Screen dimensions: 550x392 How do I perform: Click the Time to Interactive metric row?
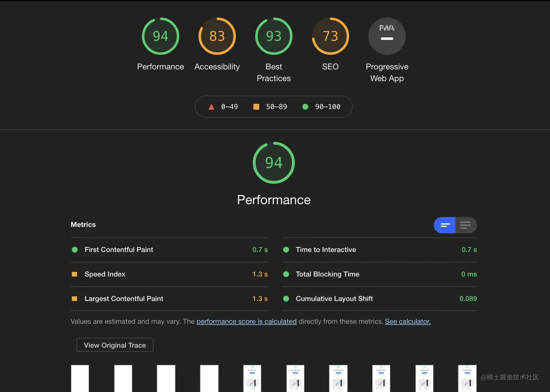[379, 250]
